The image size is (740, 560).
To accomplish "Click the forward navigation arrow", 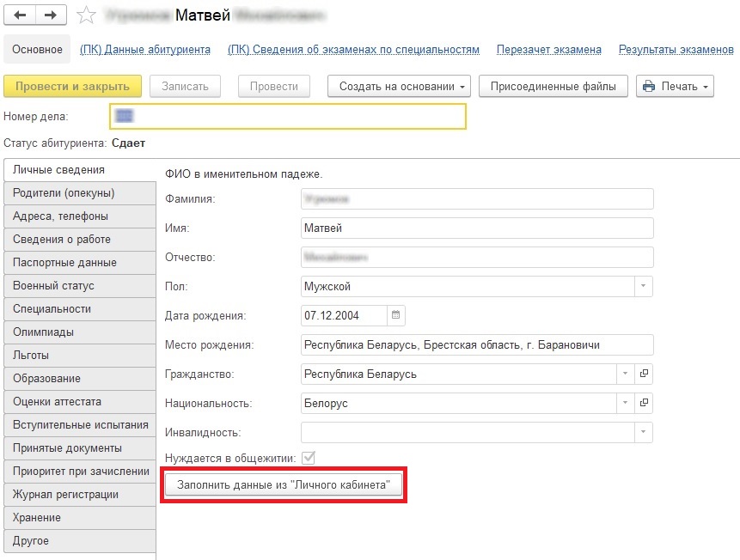I will pyautogui.click(x=50, y=15).
